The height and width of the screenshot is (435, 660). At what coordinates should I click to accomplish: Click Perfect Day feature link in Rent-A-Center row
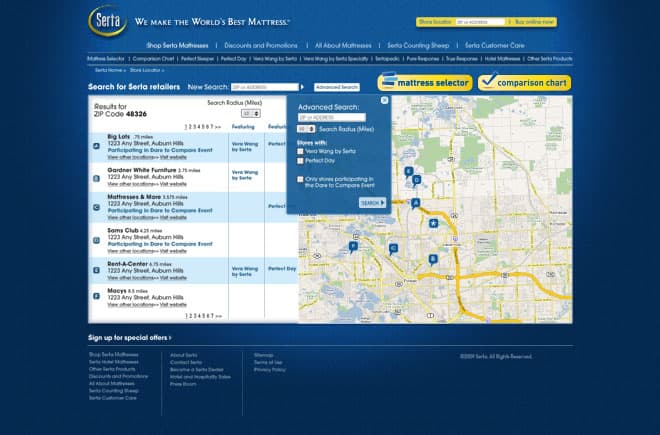coord(282,269)
